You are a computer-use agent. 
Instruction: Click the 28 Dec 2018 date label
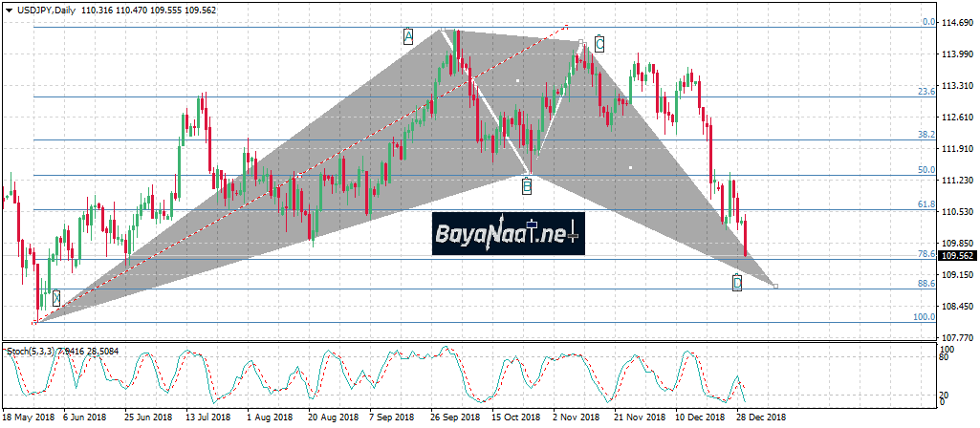click(761, 417)
